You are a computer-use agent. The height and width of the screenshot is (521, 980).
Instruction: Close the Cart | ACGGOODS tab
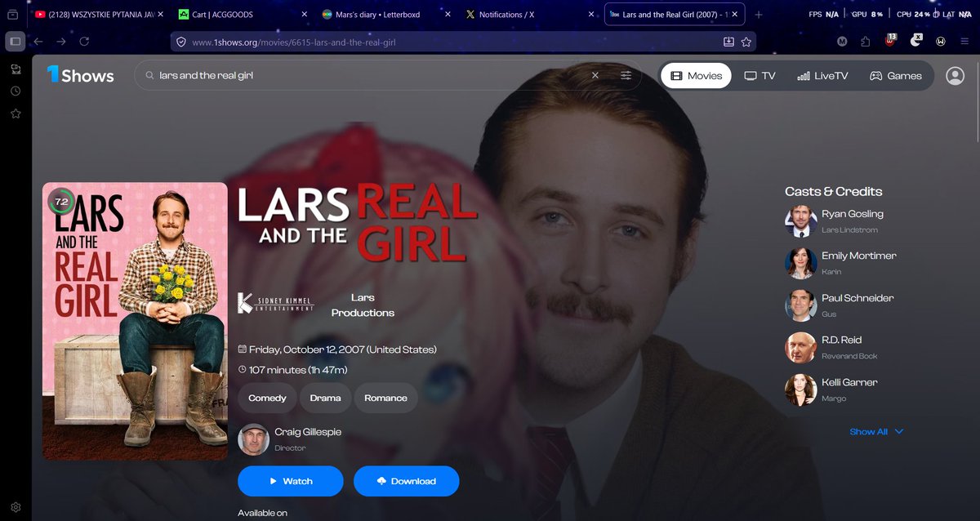pos(305,15)
